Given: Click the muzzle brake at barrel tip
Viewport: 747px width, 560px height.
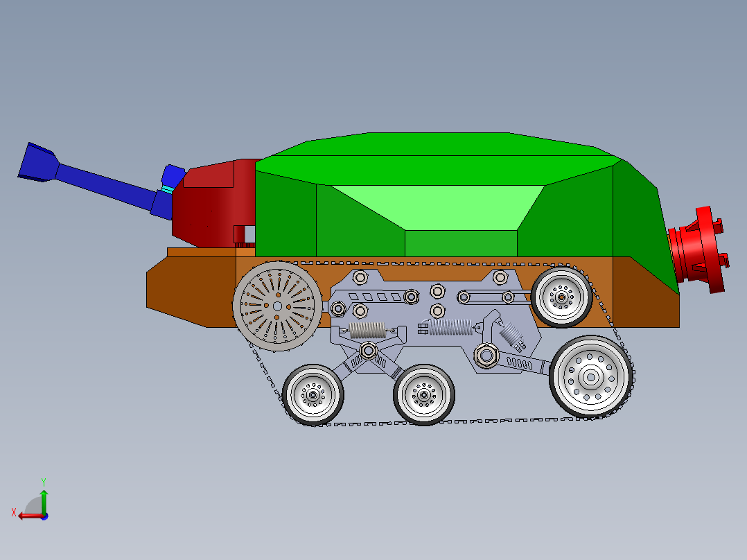Looking at the screenshot, I should [38, 159].
